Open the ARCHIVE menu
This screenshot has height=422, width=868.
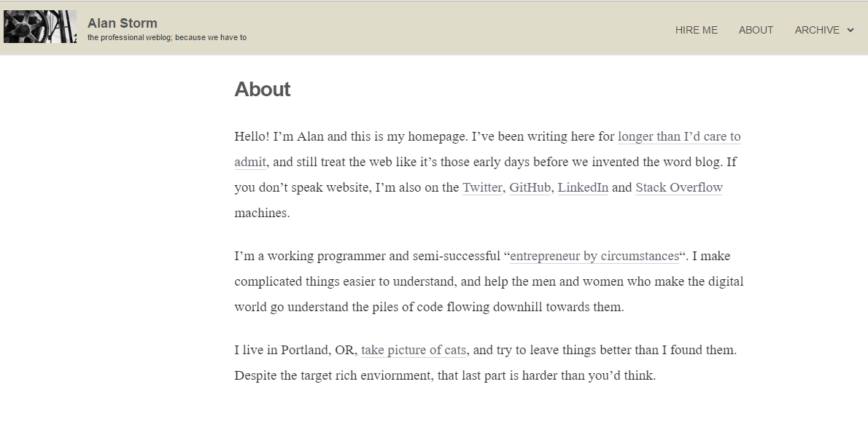817,30
